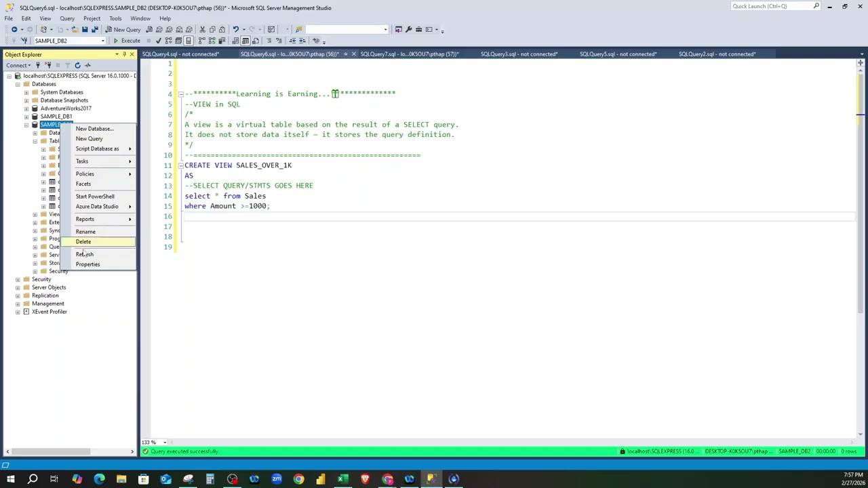This screenshot has width=868, height=488.
Task: Open File Explorer from the taskbar
Action: [x=121, y=479]
